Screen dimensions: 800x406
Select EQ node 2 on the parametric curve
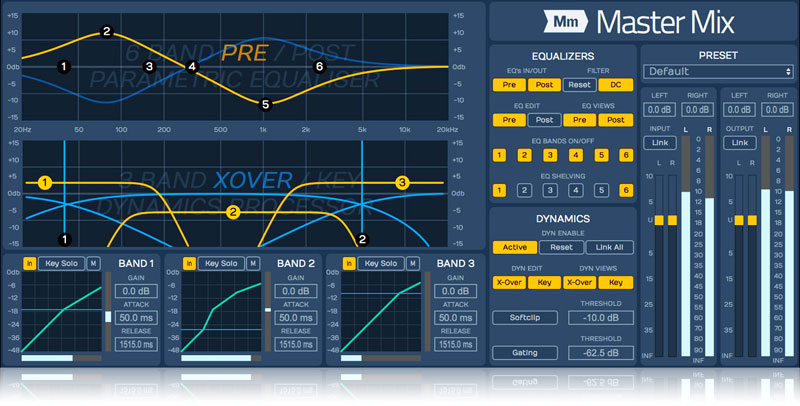click(106, 32)
